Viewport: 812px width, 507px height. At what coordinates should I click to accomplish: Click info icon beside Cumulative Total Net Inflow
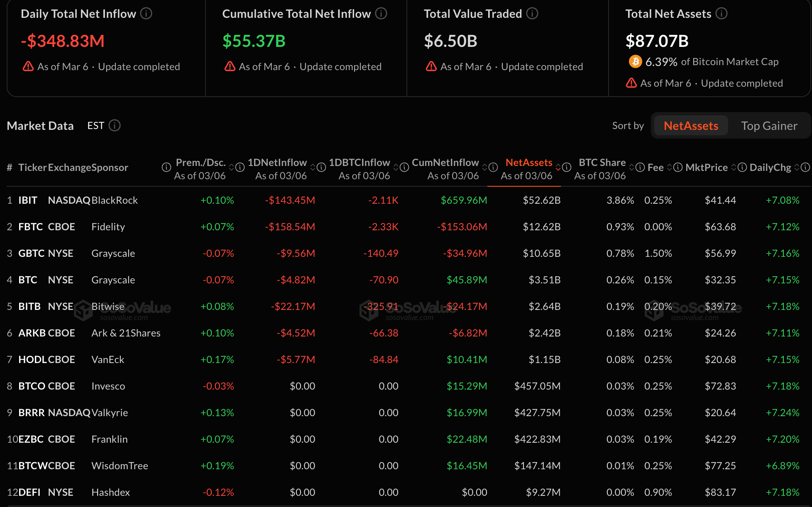coord(381,14)
